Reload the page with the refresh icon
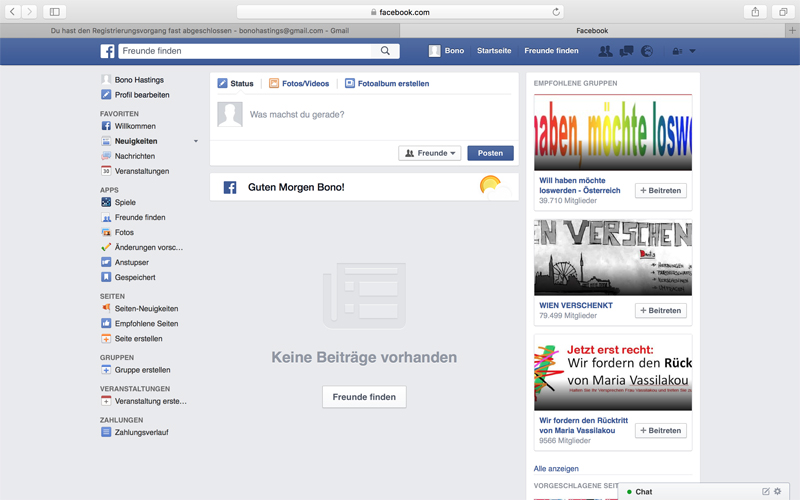 tap(556, 12)
